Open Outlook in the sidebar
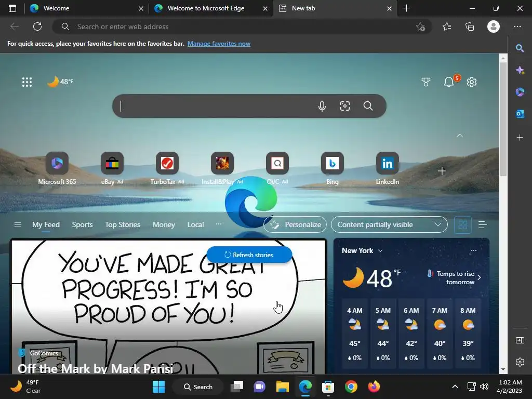The height and width of the screenshot is (399, 532). (x=520, y=114)
